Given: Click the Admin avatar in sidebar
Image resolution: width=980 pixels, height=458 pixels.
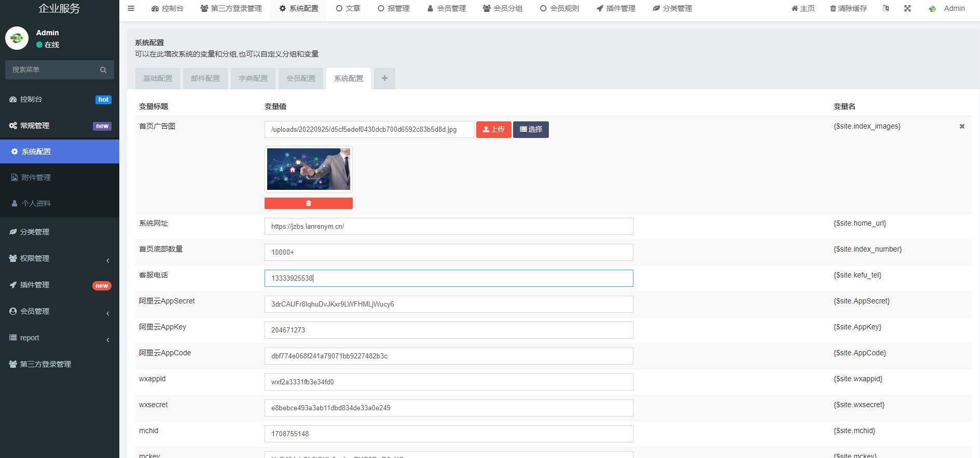Looking at the screenshot, I should click(17, 38).
